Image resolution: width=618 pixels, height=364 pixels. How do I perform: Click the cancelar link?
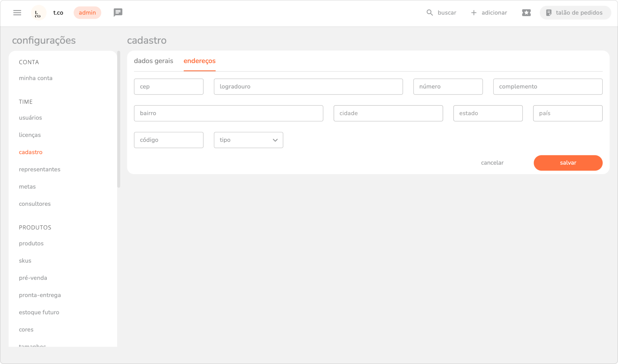pyautogui.click(x=492, y=163)
